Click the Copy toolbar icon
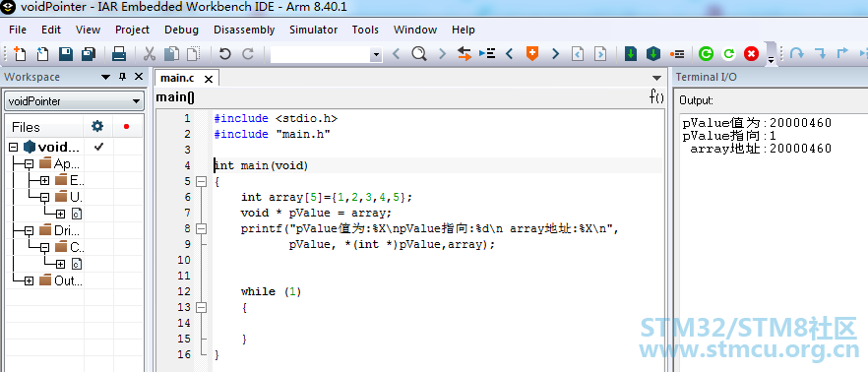868x372 pixels. 171,54
